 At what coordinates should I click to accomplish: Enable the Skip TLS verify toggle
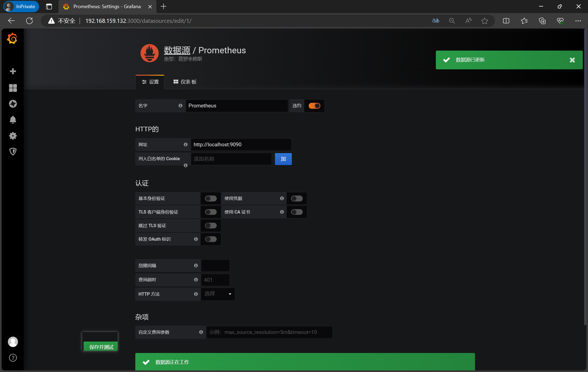(x=211, y=226)
